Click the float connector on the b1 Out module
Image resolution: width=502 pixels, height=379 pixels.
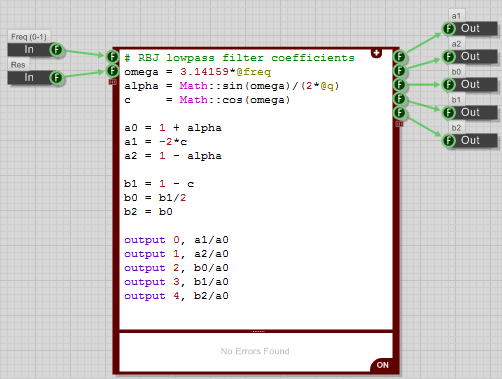[x=449, y=113]
